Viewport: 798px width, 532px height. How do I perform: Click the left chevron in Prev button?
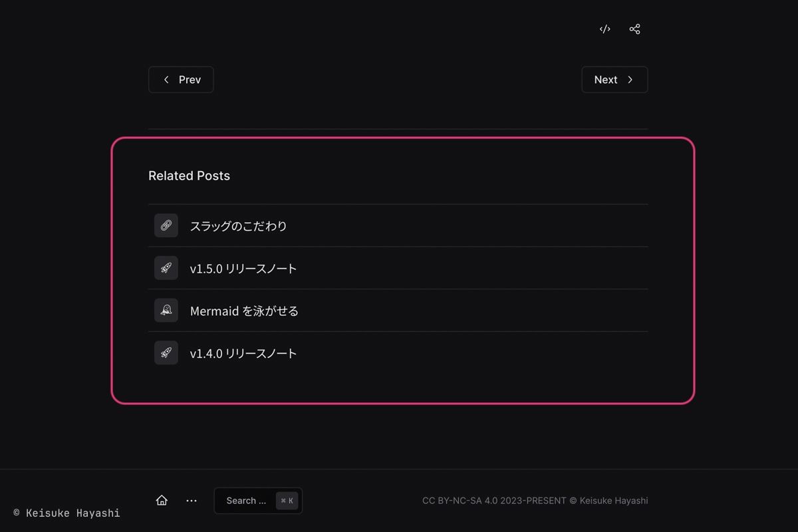166,80
